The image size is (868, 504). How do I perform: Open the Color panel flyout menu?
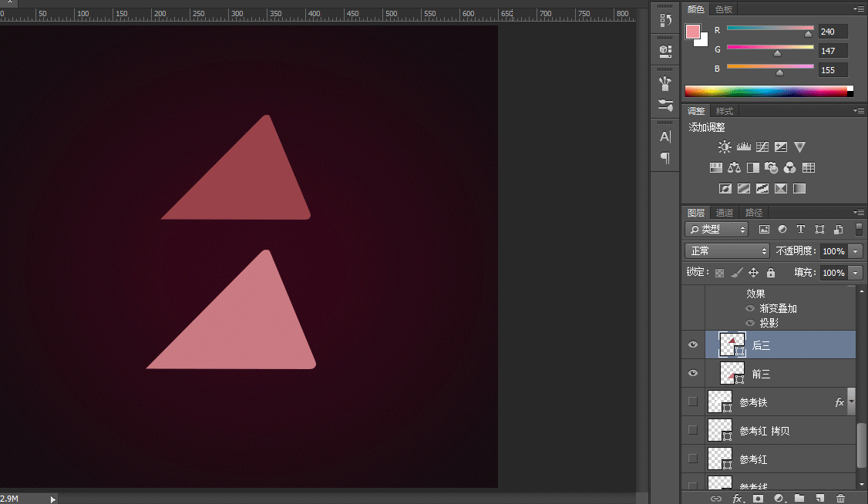(859, 8)
